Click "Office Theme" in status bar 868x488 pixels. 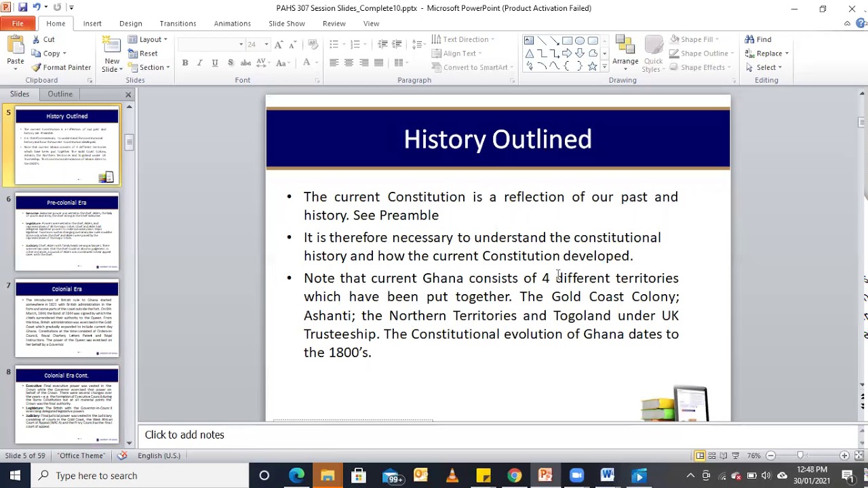81,455
